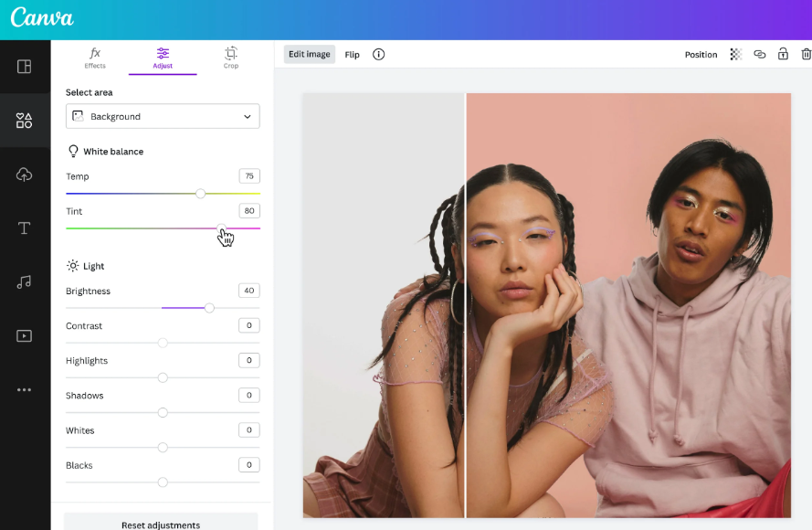This screenshot has height=530, width=812.
Task: Open the Uploads panel
Action: pos(25,174)
